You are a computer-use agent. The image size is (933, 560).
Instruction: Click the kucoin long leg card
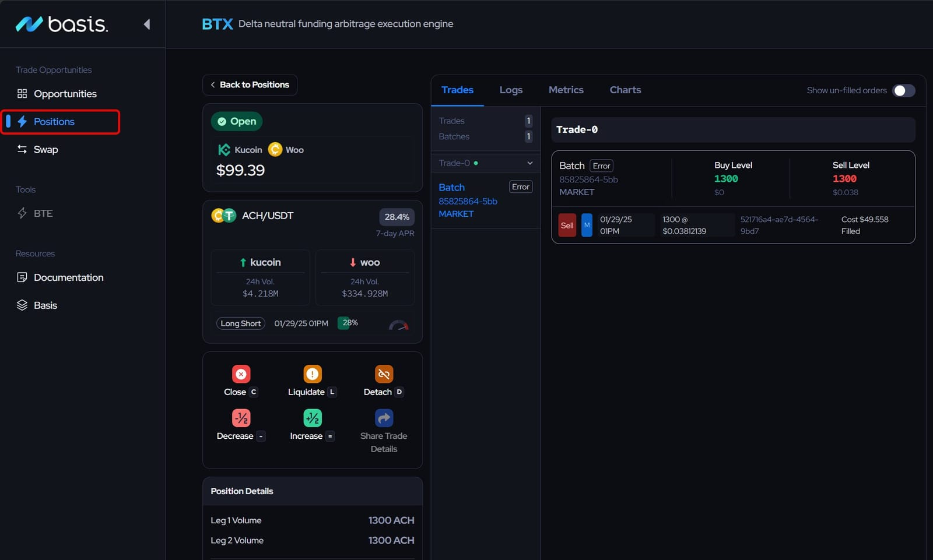pyautogui.click(x=260, y=277)
